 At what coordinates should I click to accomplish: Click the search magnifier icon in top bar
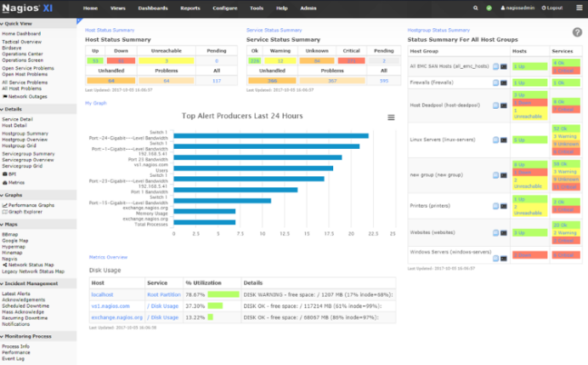(476, 8)
